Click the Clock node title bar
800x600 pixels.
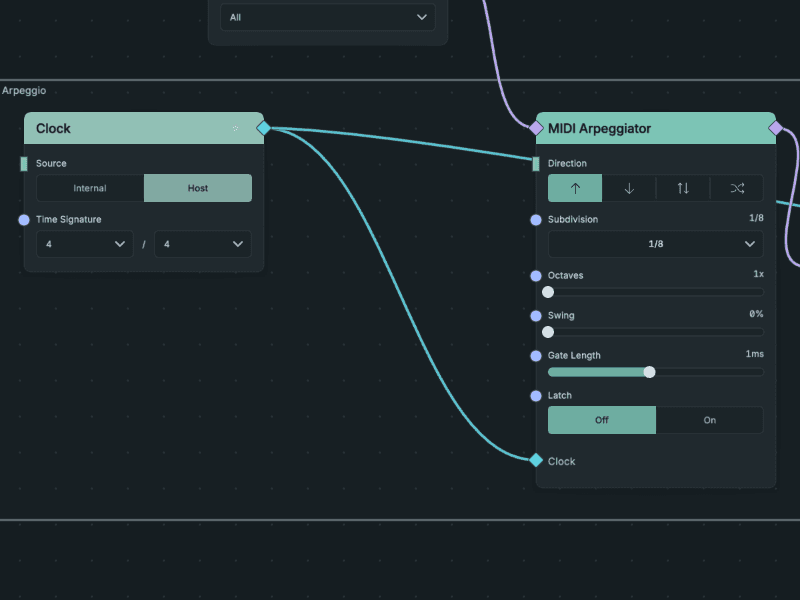coord(144,128)
